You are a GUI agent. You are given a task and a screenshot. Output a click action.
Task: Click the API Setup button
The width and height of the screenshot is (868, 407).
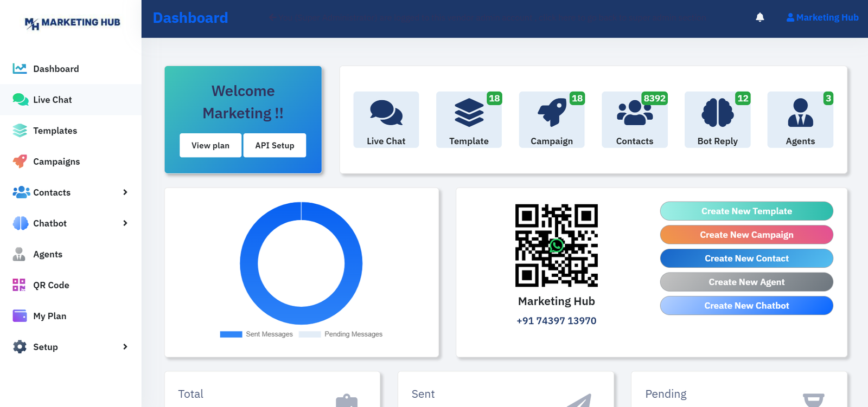275,145
